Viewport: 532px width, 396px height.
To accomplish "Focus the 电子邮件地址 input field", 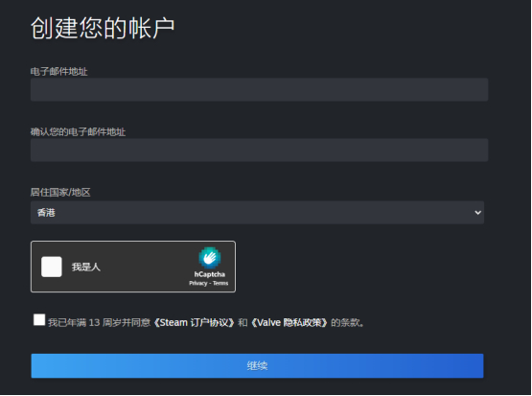I will [259, 89].
